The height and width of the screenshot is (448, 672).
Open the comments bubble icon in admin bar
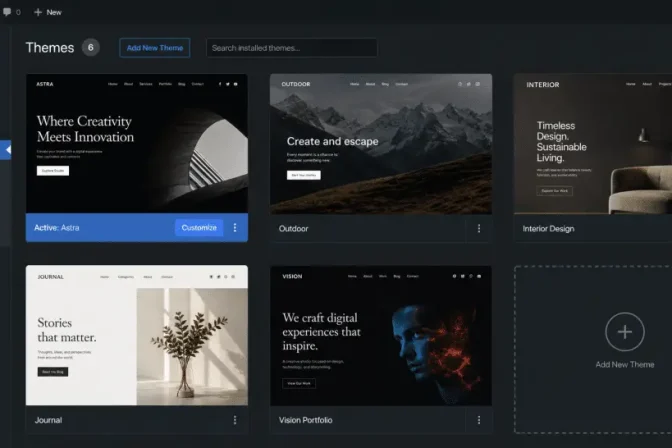pos(7,12)
